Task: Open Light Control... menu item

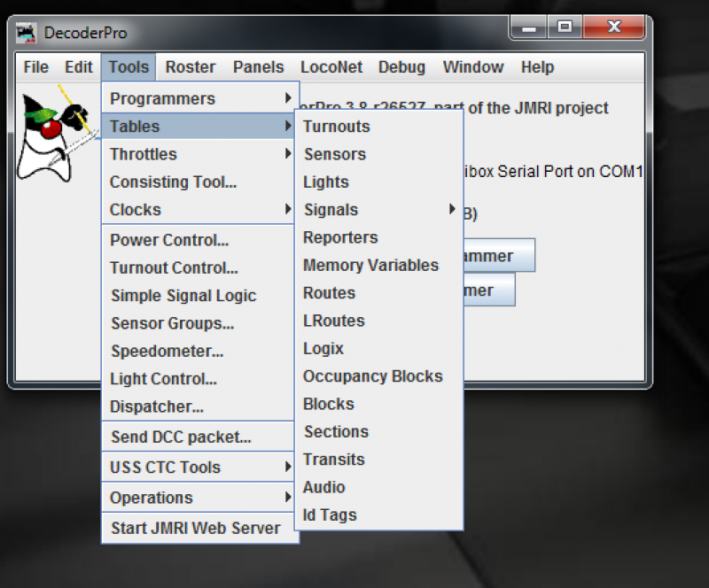Action: (198, 379)
